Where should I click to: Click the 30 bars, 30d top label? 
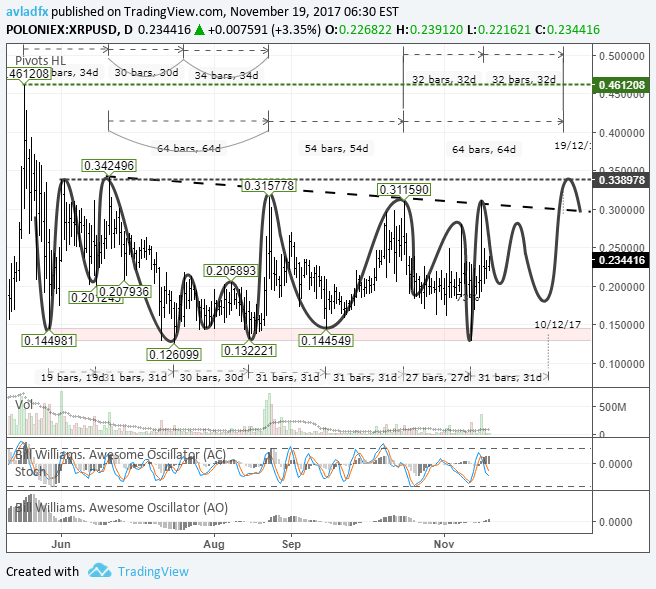pos(146,72)
